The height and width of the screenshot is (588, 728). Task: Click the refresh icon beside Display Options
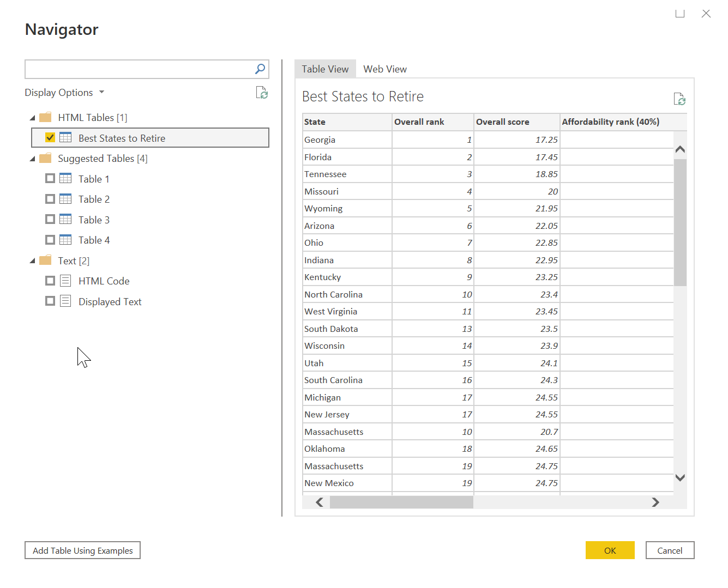262,93
